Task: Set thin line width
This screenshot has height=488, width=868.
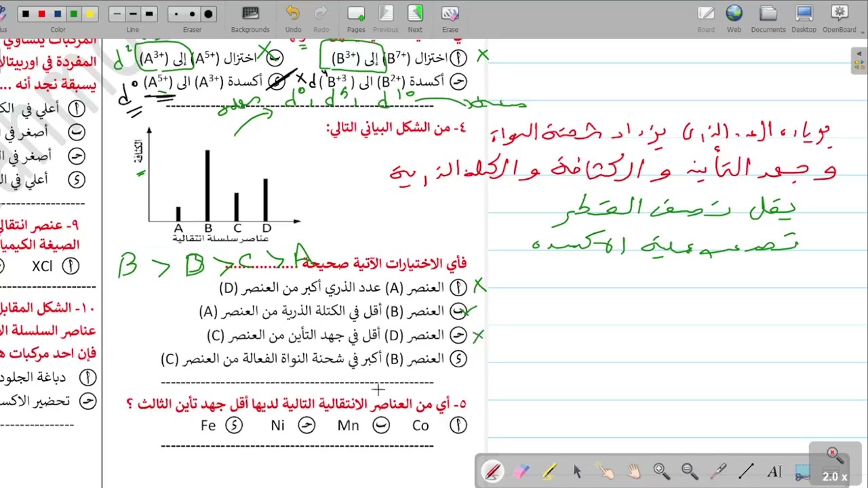Action: tap(117, 14)
